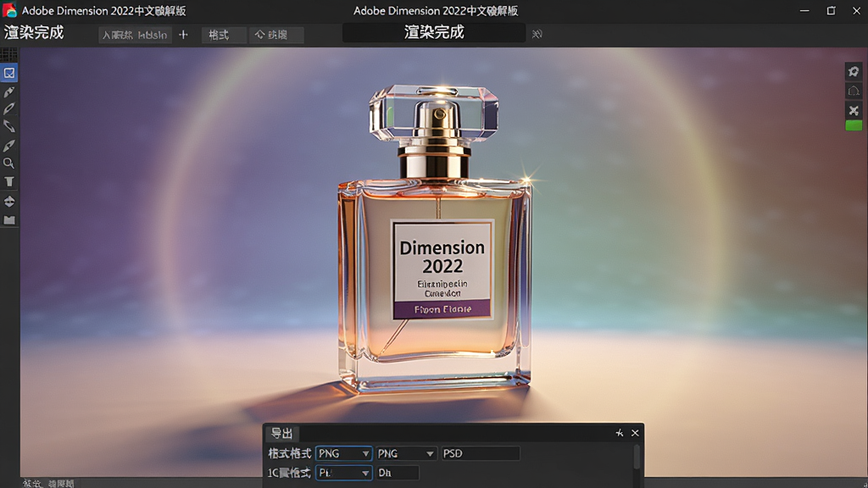Screen dimensions: 868x488
Task: Click the Dimension 2022 label on the bottle
Action: tap(442, 257)
